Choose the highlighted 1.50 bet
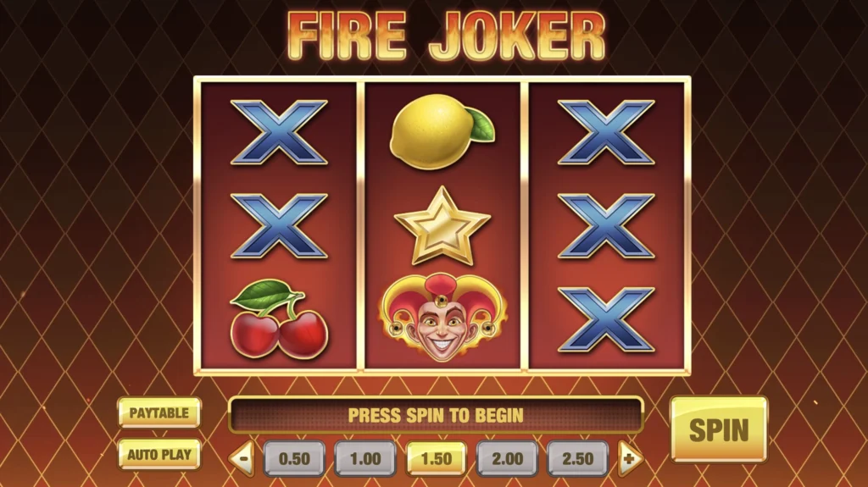The height and width of the screenshot is (487, 868). (x=437, y=459)
